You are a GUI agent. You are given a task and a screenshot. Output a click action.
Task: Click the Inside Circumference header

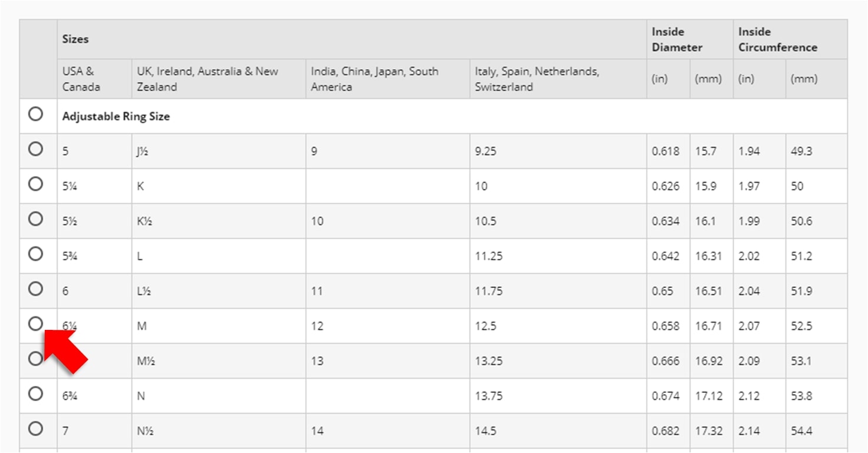point(778,39)
